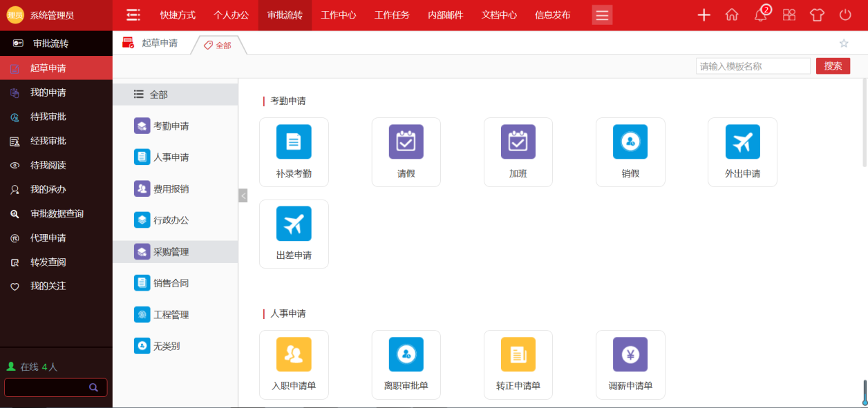This screenshot has width=868, height=408.
Task: Open the 出差申请 business trip form
Action: point(294,233)
